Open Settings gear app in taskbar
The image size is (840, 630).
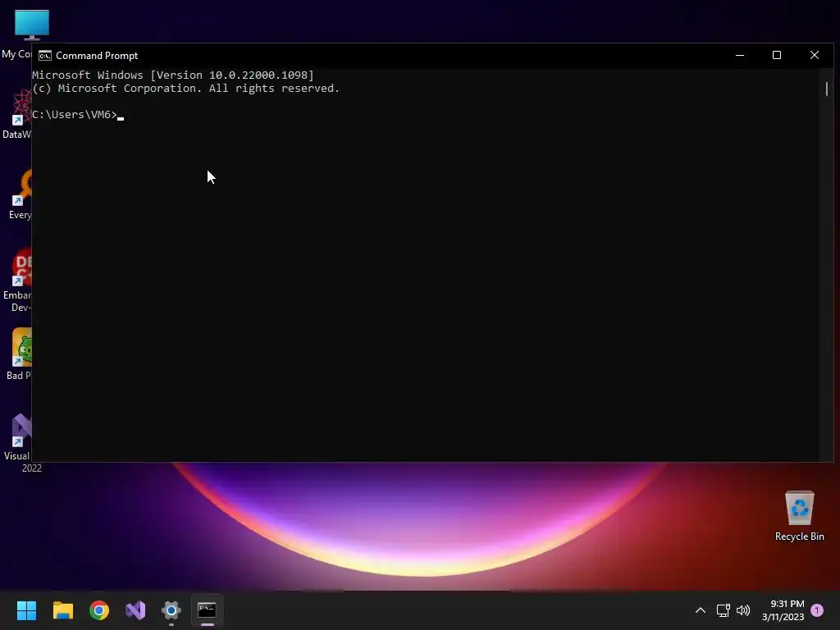(x=171, y=610)
